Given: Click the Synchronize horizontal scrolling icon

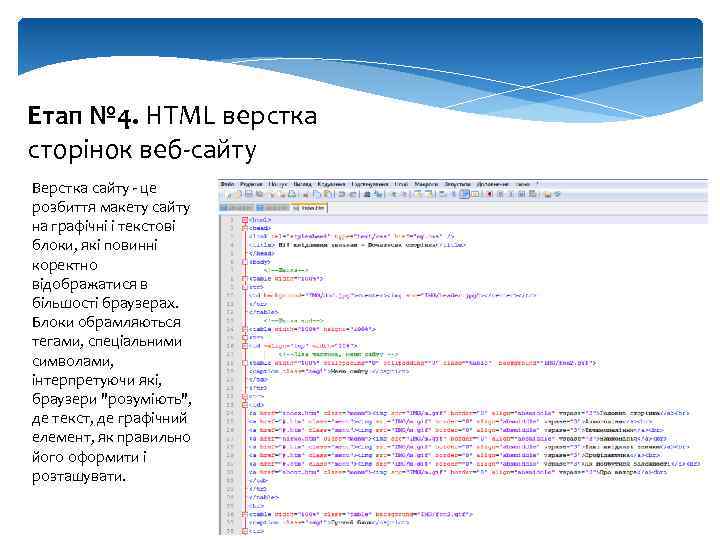Looking at the screenshot, I should [x=429, y=195].
